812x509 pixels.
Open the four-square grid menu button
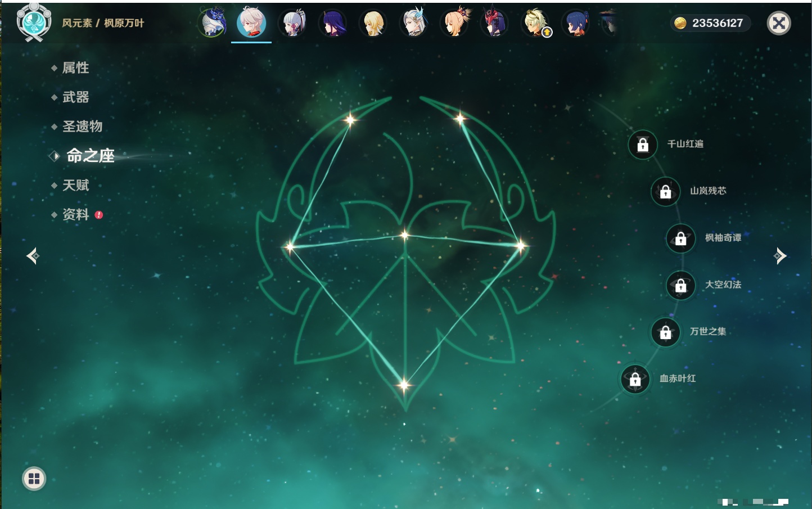[34, 479]
